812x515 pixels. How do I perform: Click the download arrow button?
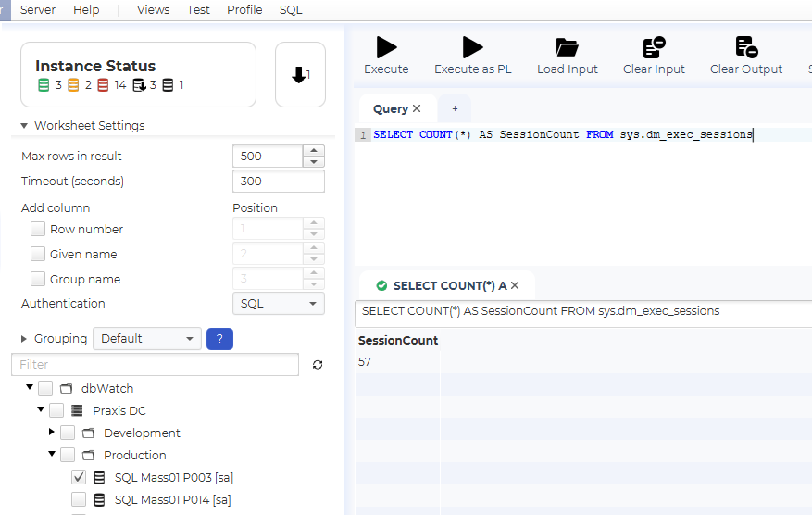pos(300,75)
